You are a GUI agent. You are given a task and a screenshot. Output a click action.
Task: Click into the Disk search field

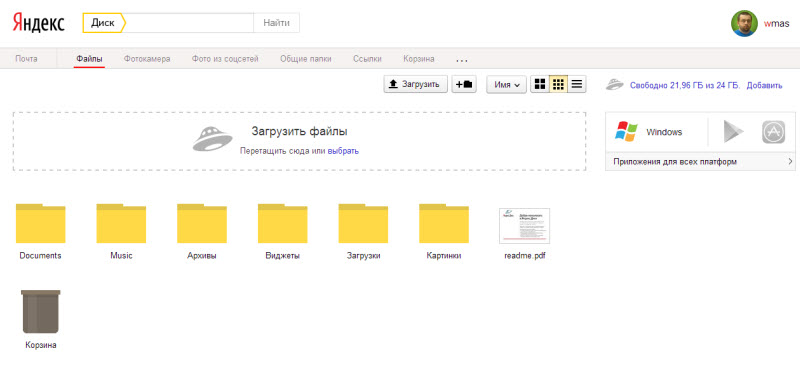[189, 23]
